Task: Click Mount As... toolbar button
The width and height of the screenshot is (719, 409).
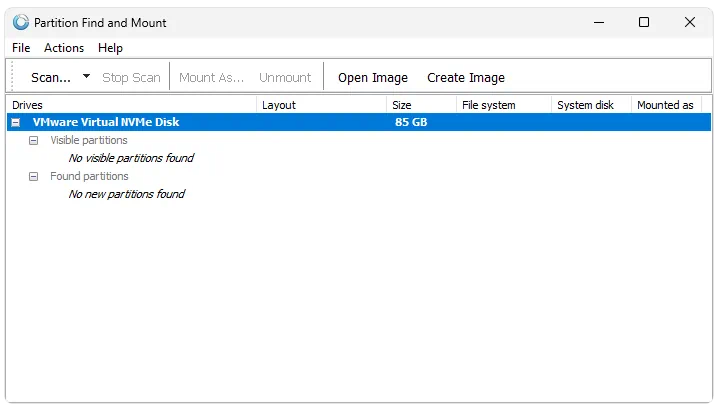Action: 211,77
